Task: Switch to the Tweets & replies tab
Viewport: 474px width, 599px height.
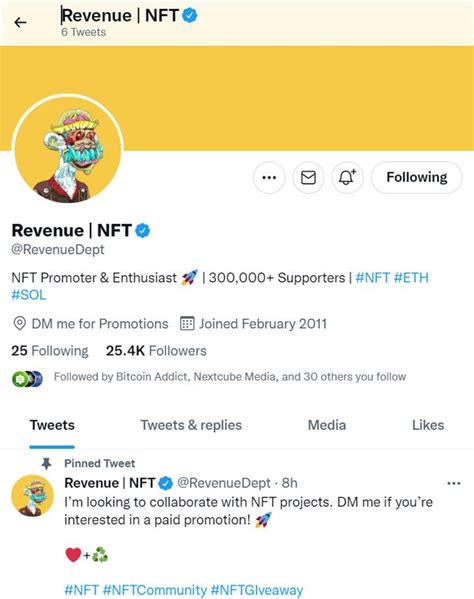Action: (x=191, y=425)
